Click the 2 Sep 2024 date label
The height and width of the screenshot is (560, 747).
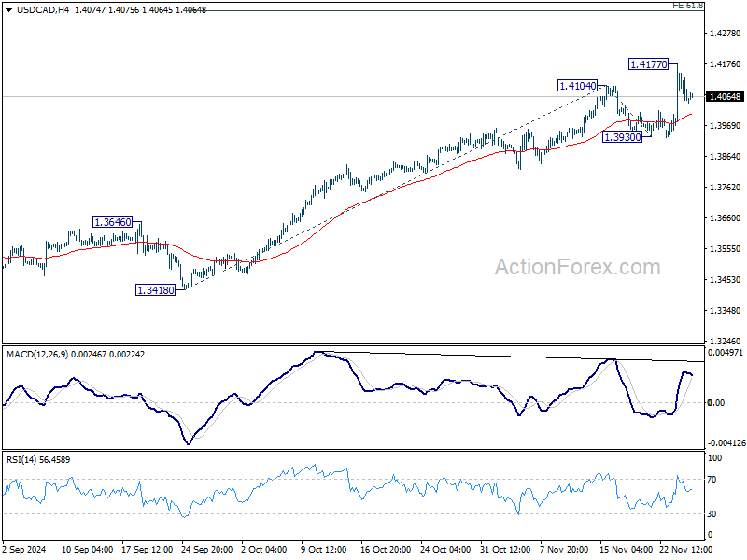24,550
